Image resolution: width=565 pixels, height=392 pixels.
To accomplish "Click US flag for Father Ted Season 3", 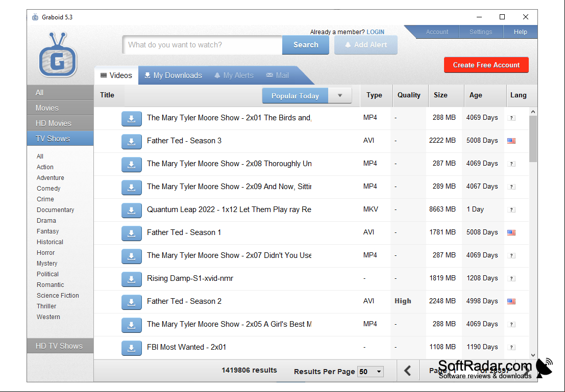I will tap(511, 141).
